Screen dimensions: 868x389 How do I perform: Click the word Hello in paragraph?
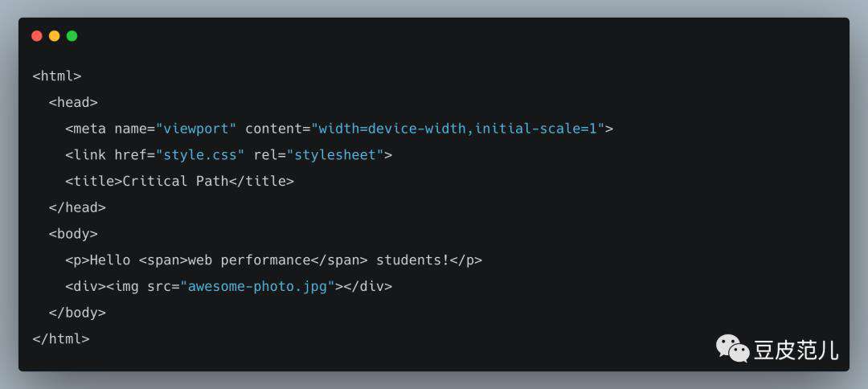[110, 260]
